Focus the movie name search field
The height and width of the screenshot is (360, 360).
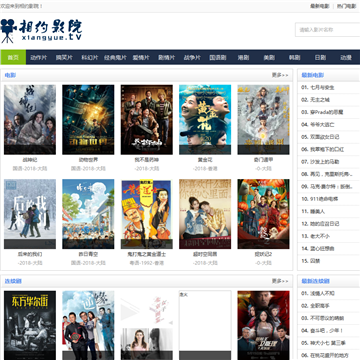coord(327,30)
